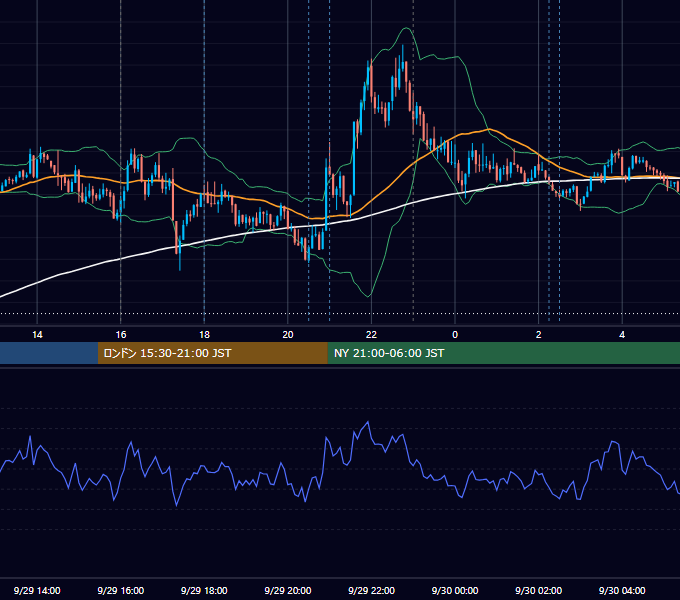The width and height of the screenshot is (680, 600).
Task: Click the 9/30 04:00 date label
Action: click(622, 590)
